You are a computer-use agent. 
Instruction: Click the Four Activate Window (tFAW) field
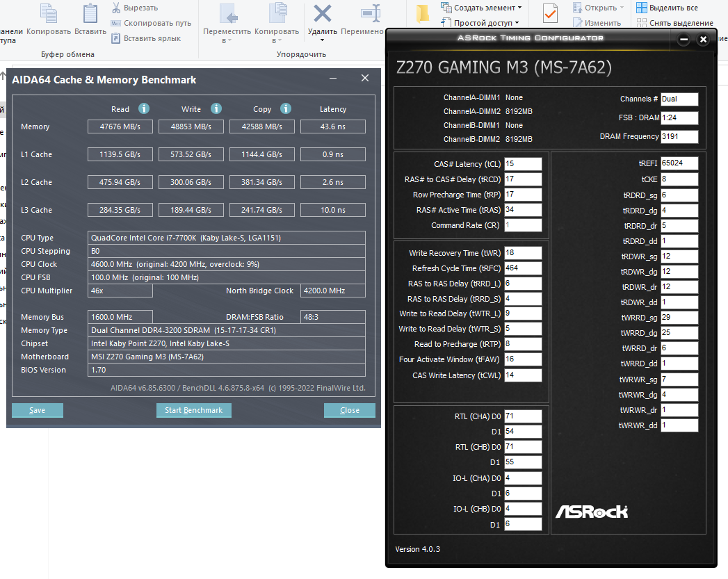click(523, 359)
